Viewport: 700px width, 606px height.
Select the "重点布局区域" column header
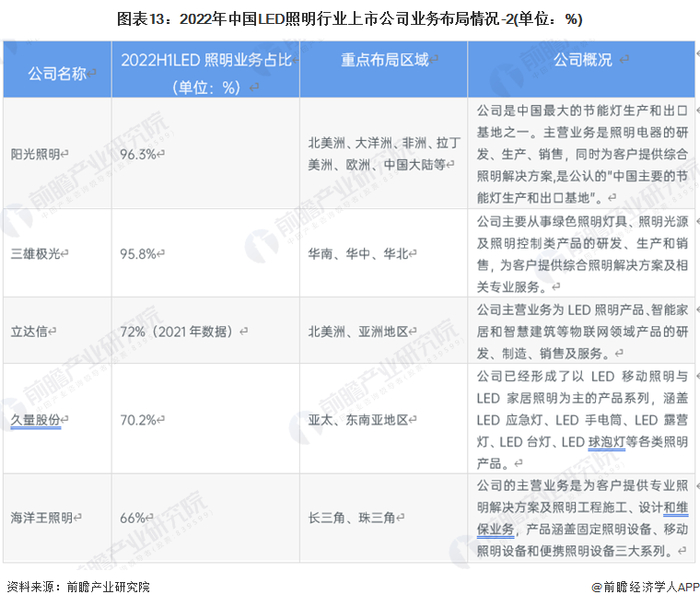point(384,59)
